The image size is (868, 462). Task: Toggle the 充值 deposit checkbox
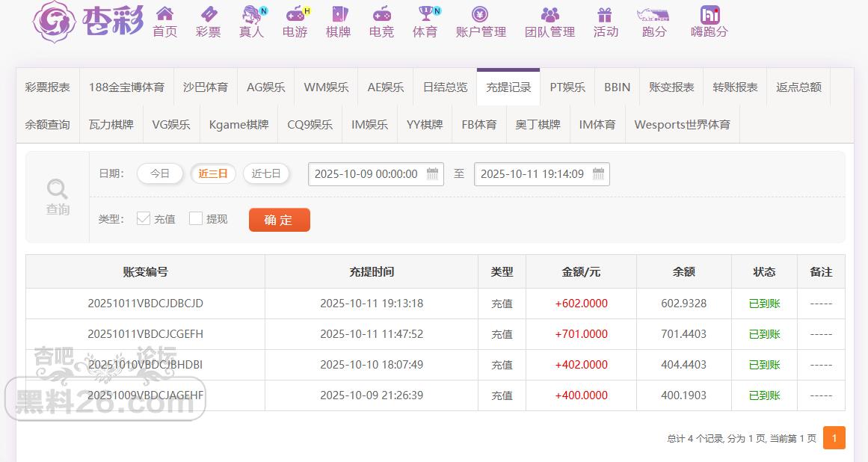point(144,219)
